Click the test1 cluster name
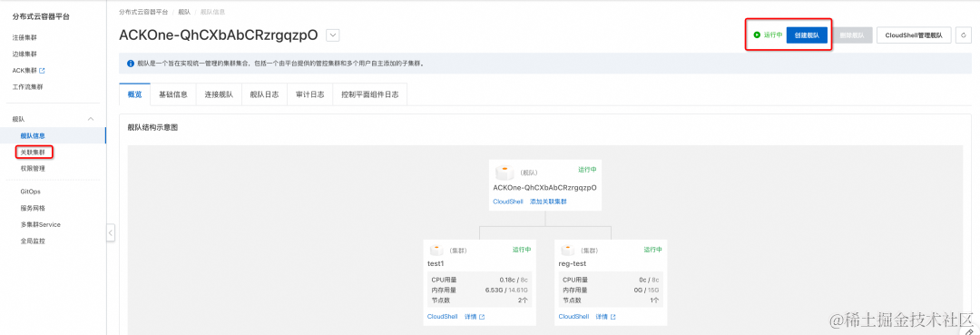Viewport: 980px width, 335px height. point(436,264)
